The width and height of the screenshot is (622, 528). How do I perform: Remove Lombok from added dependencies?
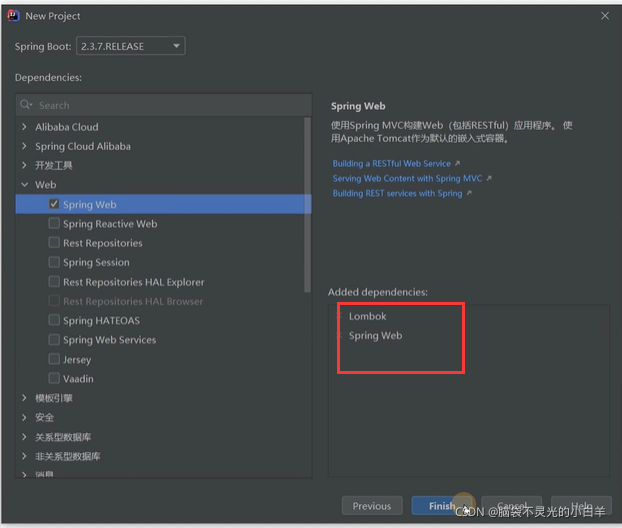pyautogui.click(x=340, y=316)
